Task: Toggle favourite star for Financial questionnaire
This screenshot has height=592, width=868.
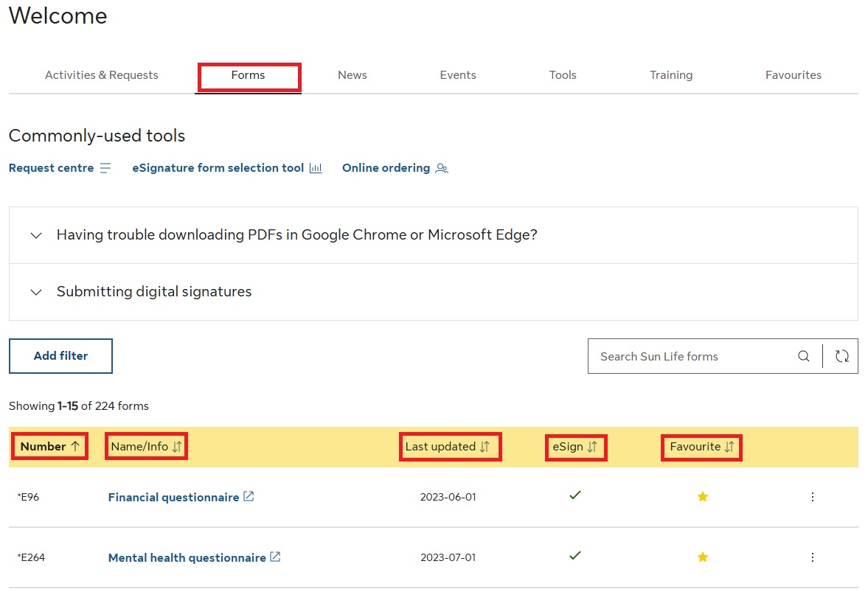Action: [702, 497]
